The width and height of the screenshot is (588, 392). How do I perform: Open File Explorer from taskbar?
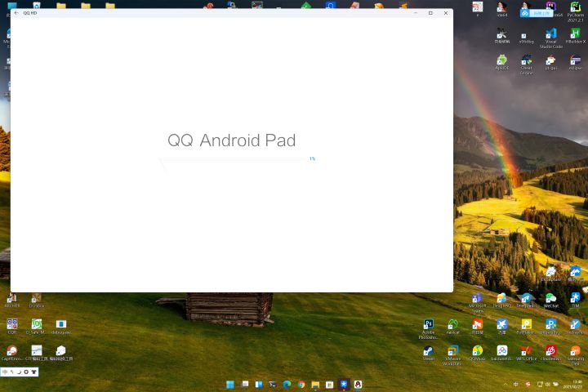pos(315,384)
